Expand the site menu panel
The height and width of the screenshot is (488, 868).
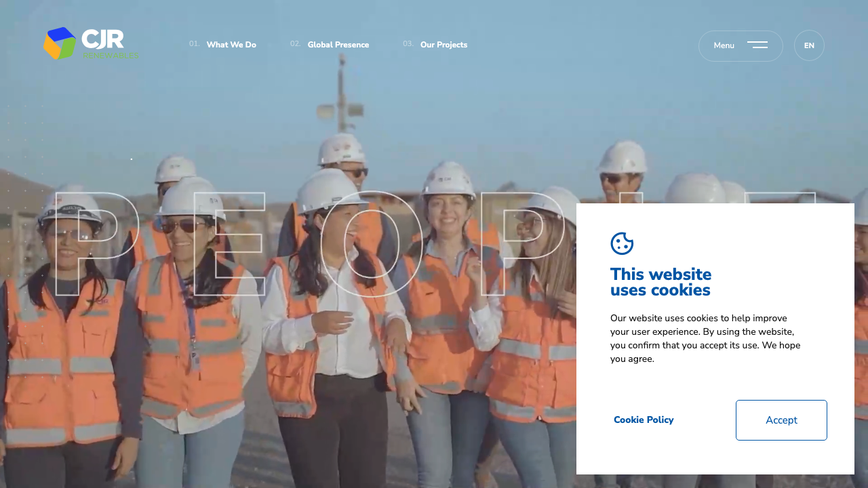click(x=741, y=45)
